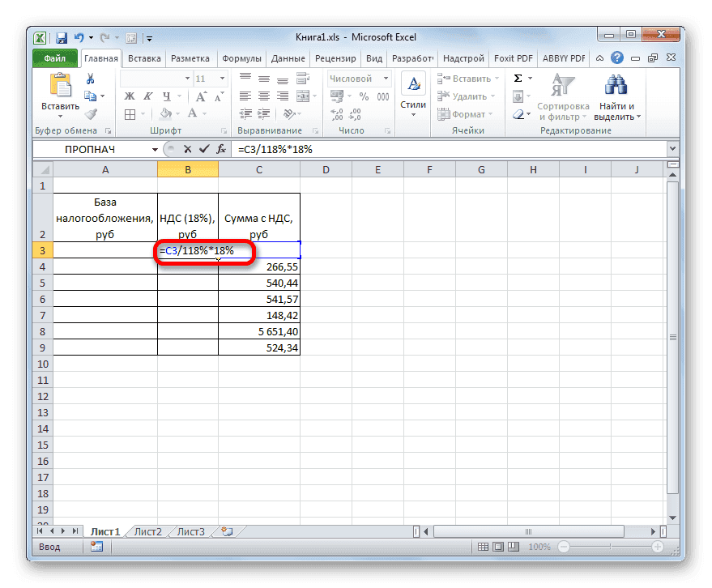Click the increase font size icon
The image size is (712, 588).
(201, 96)
